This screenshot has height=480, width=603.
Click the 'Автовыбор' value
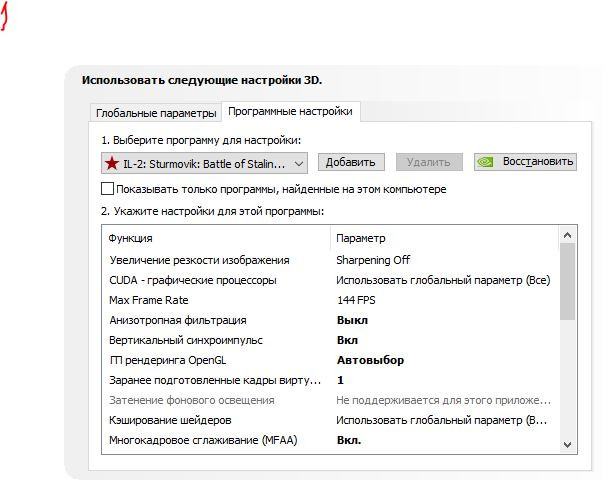370,360
